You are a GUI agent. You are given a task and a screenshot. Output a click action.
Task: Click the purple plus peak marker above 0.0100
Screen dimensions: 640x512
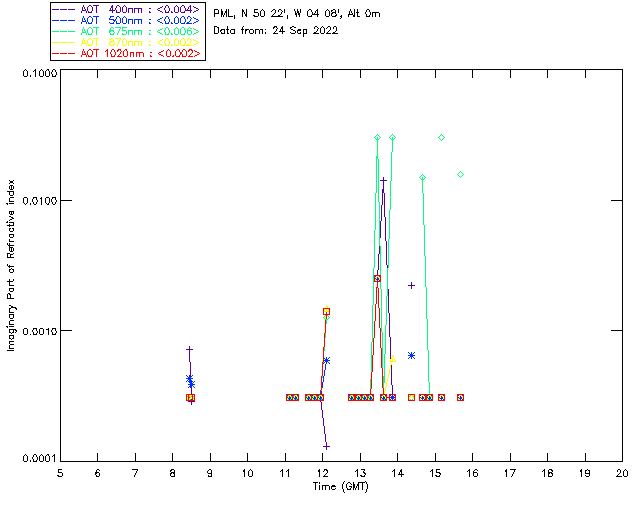coord(383,180)
